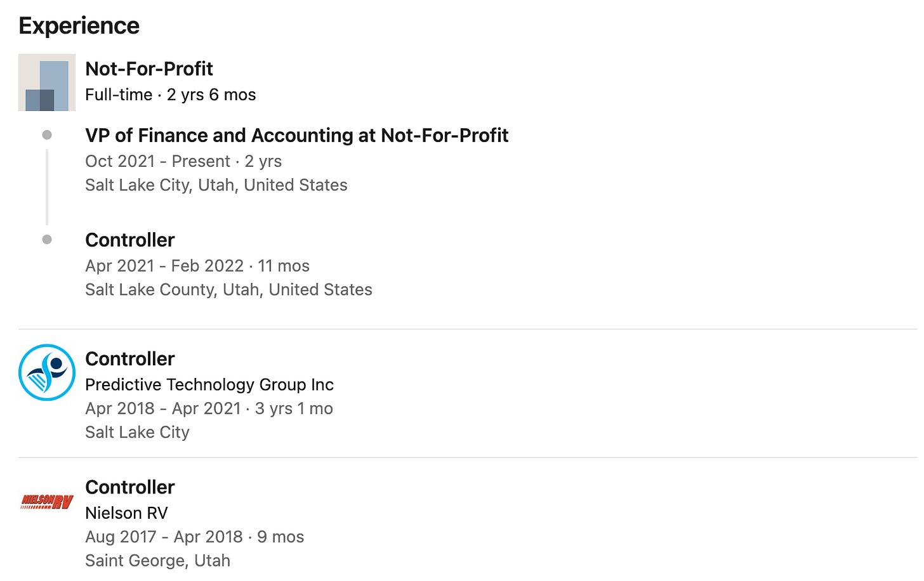Click the Salt Lake County, Utah location text
The height and width of the screenshot is (581, 924).
coord(229,289)
